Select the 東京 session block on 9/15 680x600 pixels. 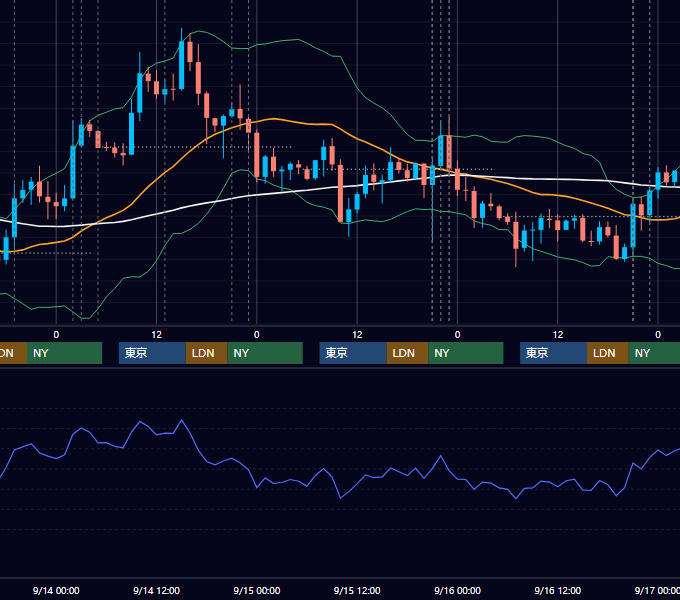point(353,353)
